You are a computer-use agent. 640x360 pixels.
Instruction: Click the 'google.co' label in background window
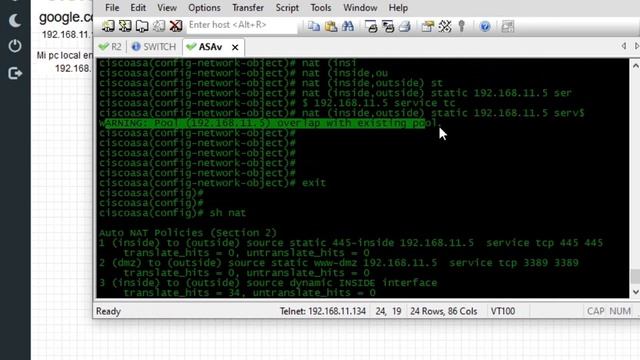pos(66,17)
